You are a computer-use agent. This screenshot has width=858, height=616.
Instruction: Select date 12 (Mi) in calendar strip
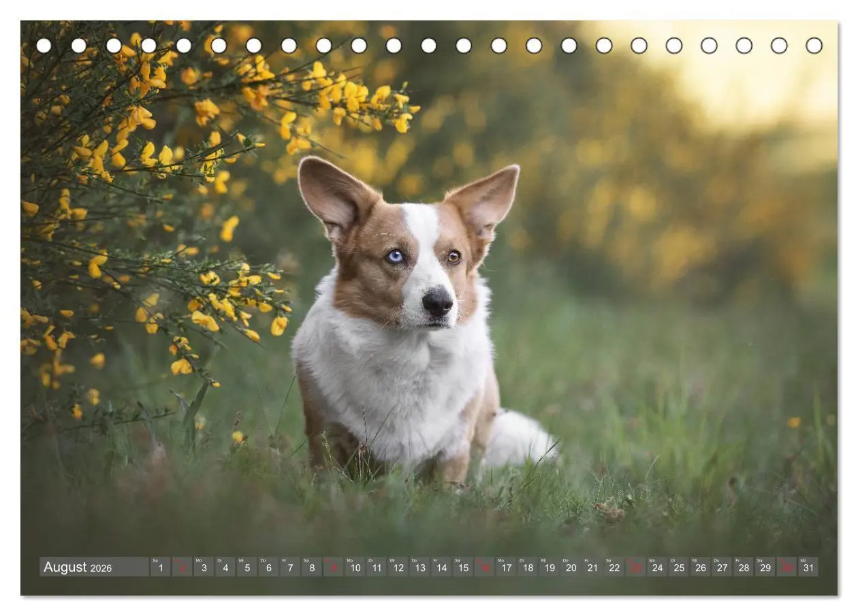click(398, 567)
